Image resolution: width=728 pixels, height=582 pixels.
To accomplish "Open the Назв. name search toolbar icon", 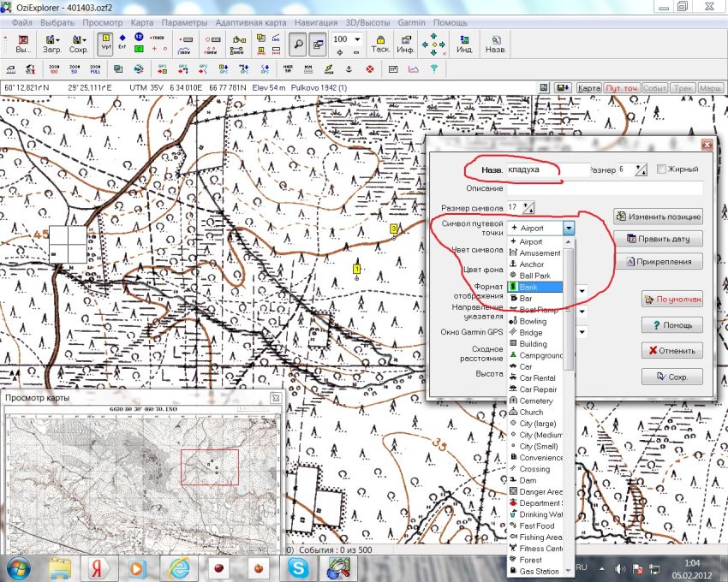I will click(495, 44).
